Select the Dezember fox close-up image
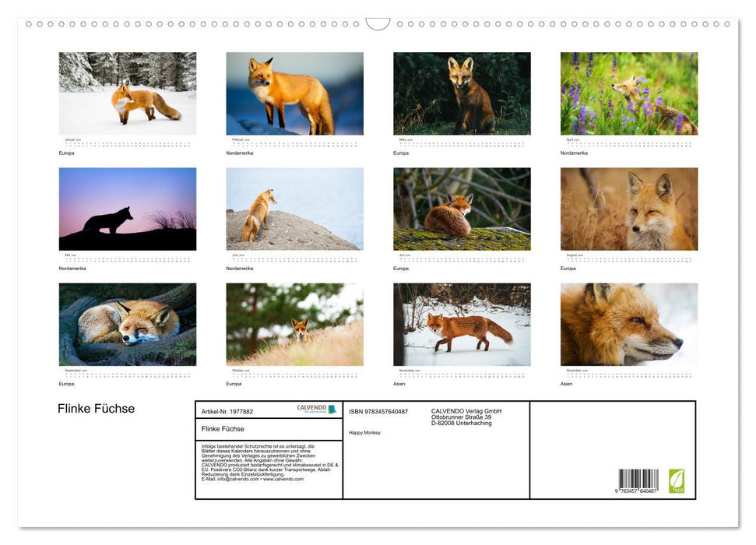756x545 pixels. [x=628, y=323]
